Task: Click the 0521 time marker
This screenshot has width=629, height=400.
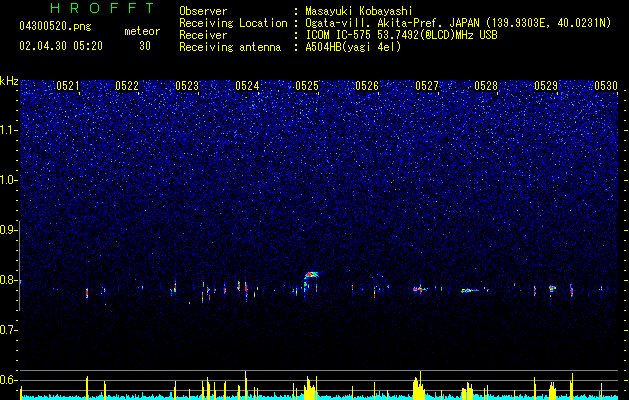Action: (x=68, y=86)
